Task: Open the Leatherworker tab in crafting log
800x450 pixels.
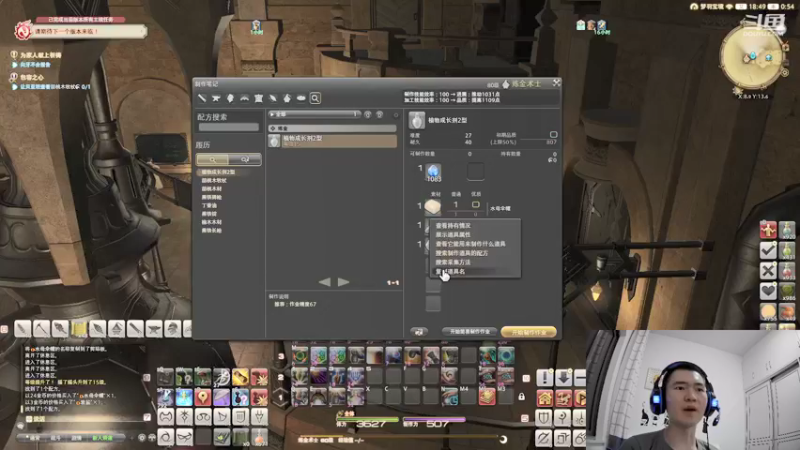Action: [259, 98]
